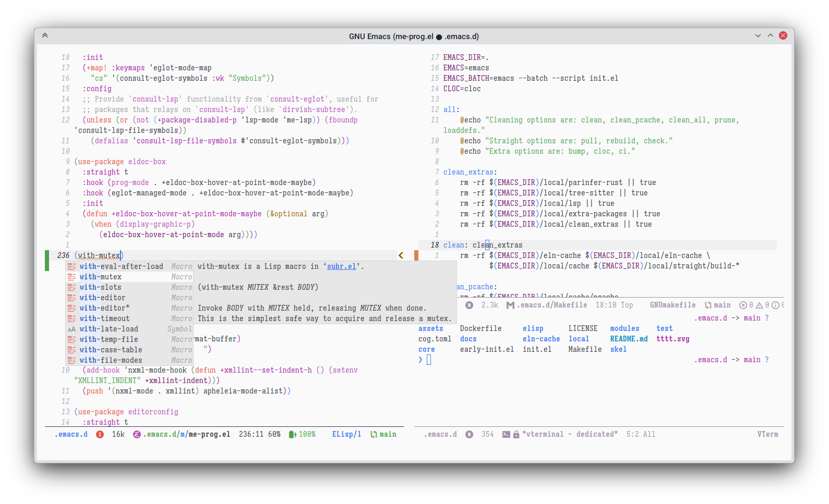Click the git branch icon in me-prog.el modeline

(x=374, y=434)
